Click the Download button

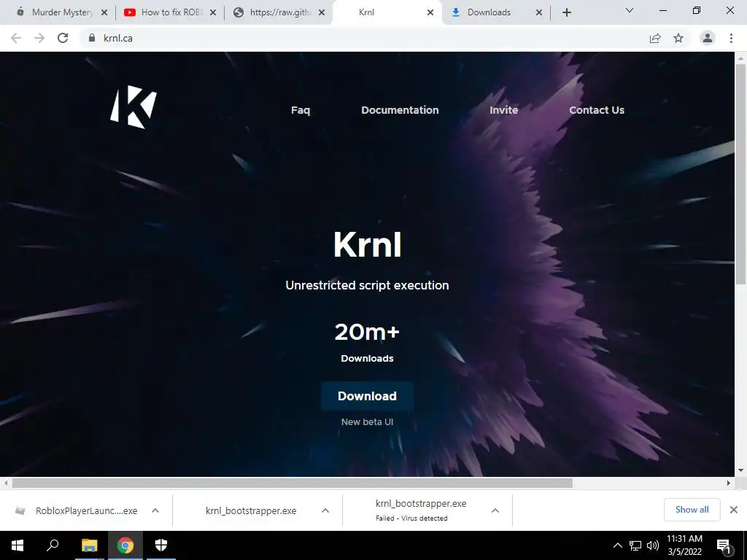(x=368, y=396)
